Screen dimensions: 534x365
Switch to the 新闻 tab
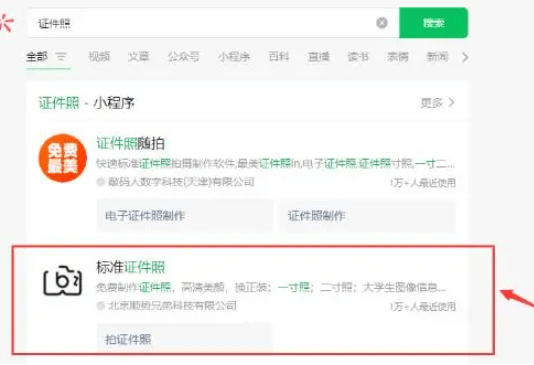(437, 57)
